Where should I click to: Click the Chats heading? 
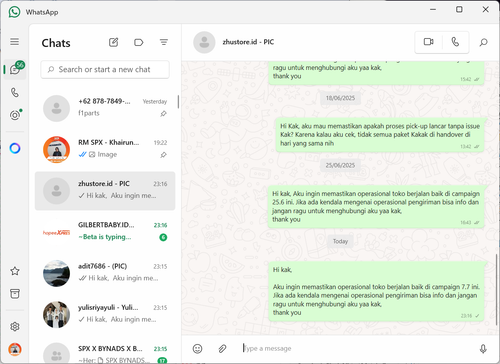click(56, 43)
